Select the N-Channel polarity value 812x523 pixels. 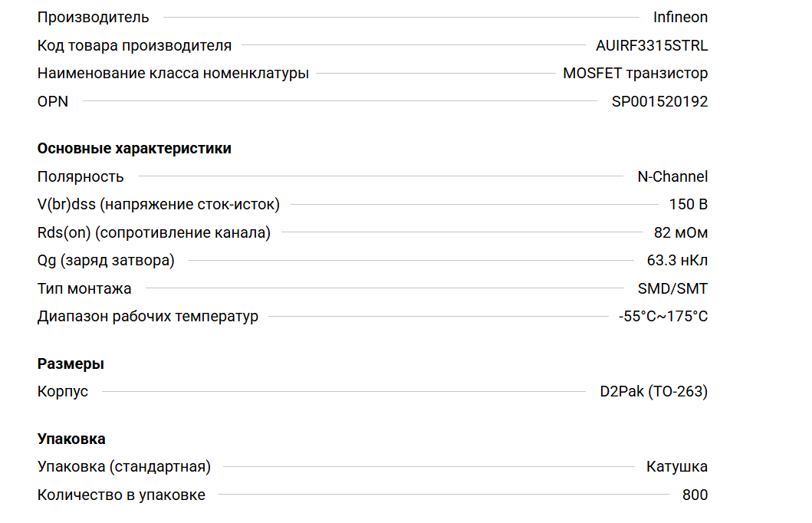(672, 177)
